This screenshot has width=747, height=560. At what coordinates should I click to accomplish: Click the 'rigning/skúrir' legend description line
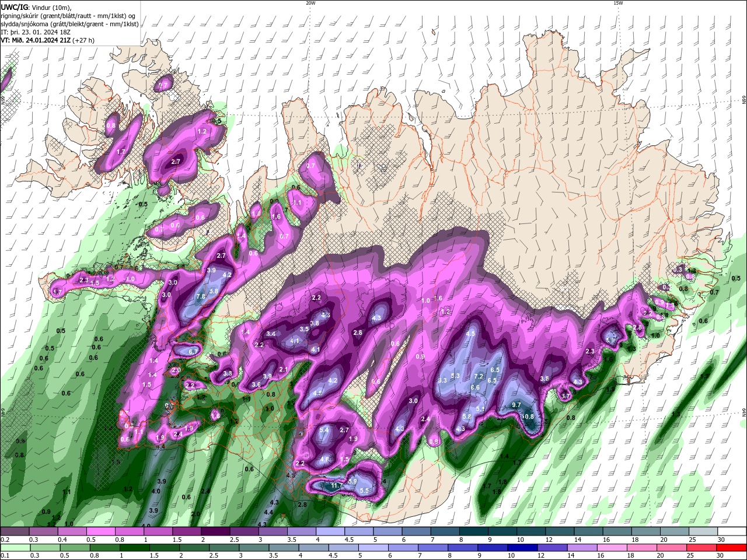[x=69, y=16]
